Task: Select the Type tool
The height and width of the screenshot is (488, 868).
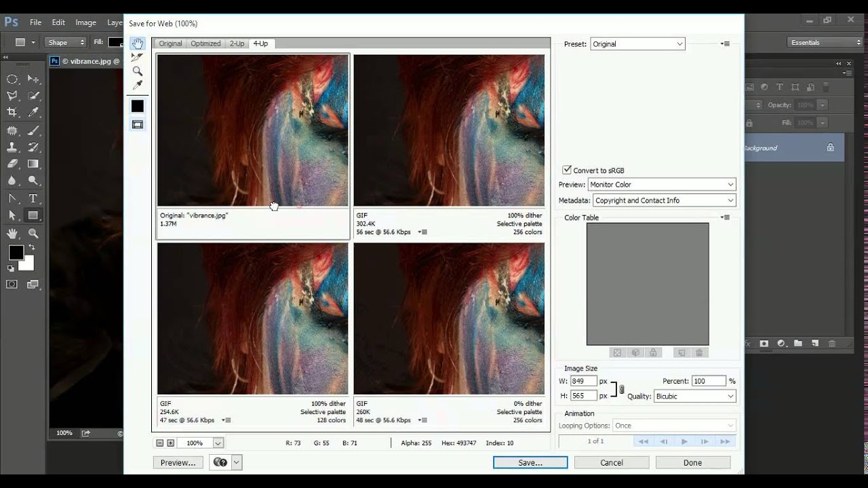Action: pyautogui.click(x=33, y=199)
